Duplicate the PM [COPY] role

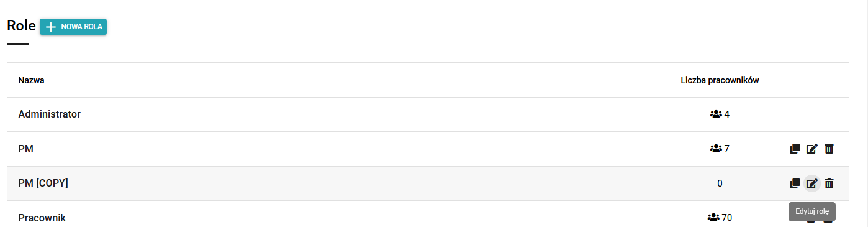795,183
